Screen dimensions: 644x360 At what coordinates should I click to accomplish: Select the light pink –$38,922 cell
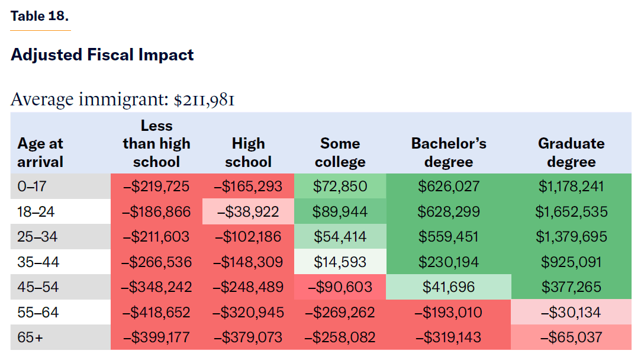point(248,211)
